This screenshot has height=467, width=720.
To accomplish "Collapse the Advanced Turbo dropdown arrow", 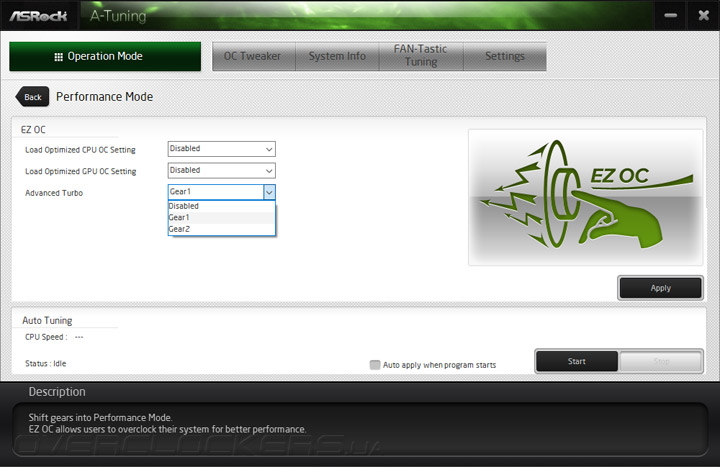I will tap(269, 192).
